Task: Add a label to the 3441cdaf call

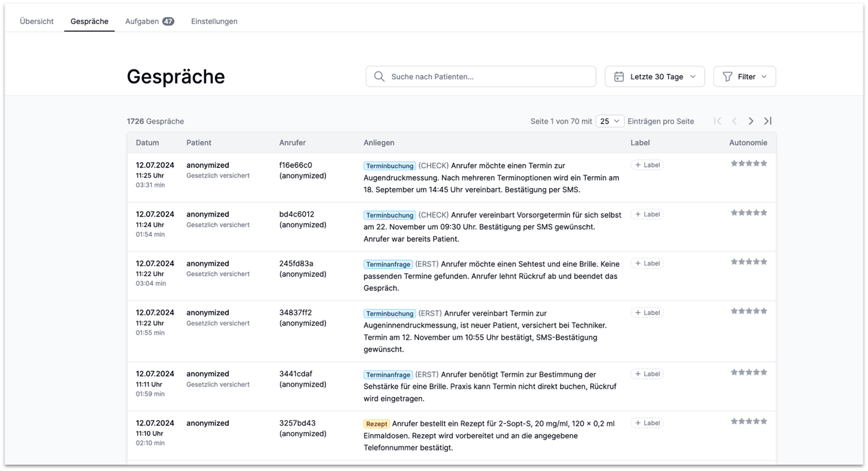Action: tap(647, 374)
